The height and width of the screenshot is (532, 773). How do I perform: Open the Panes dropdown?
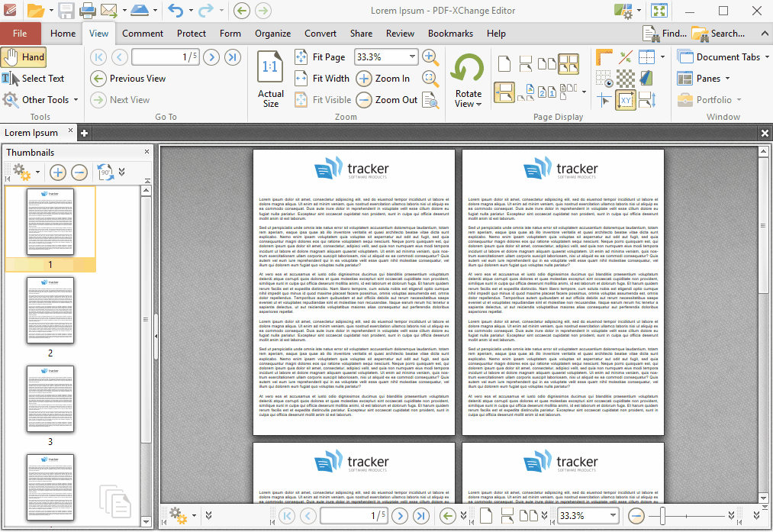[727, 79]
